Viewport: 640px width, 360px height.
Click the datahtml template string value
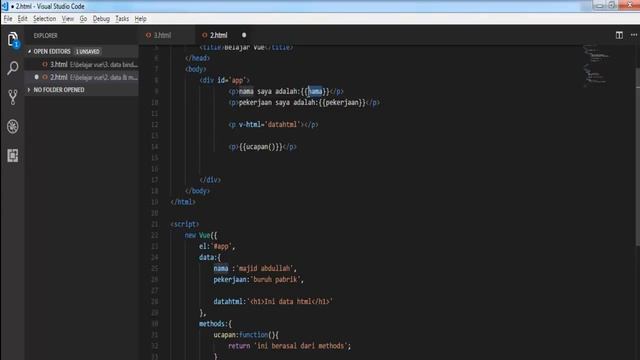(290, 302)
